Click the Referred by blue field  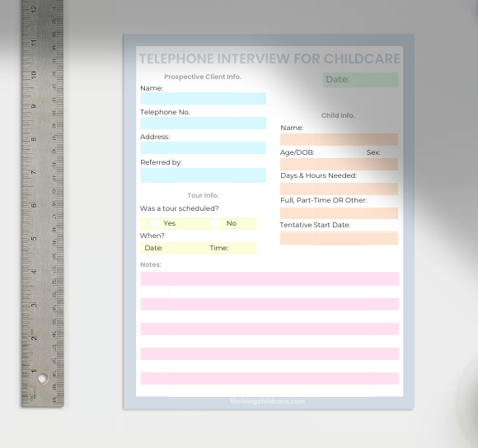coord(204,175)
